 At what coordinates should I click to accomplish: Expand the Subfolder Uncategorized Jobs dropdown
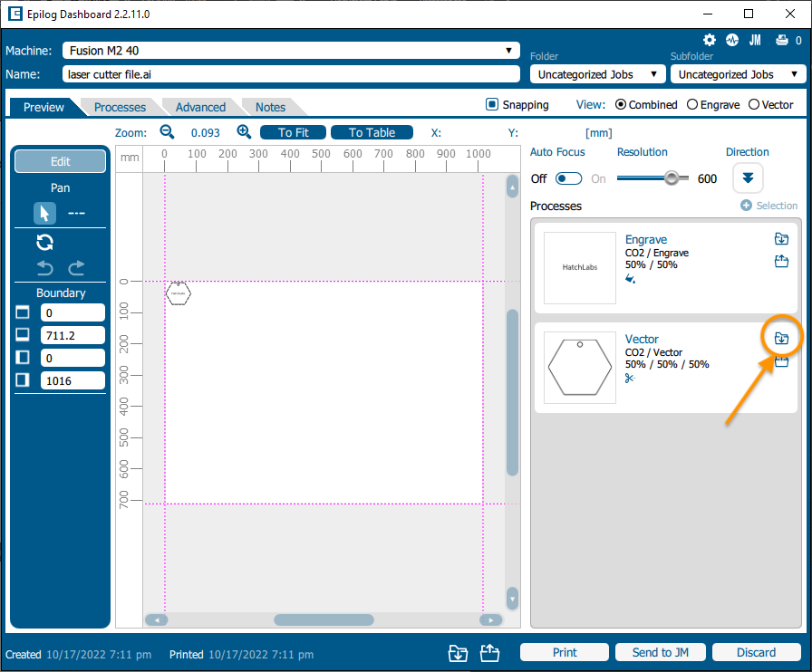(738, 74)
